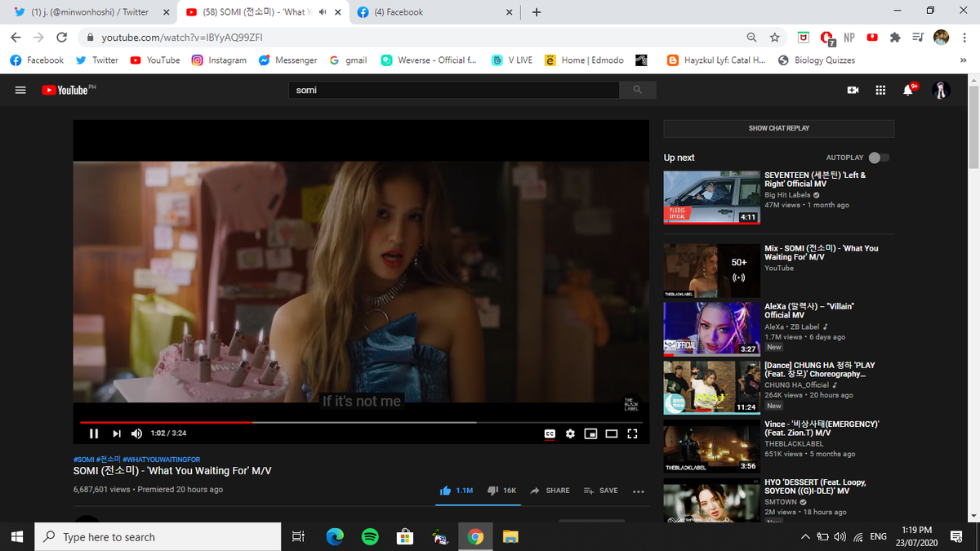Seek the video by clicking the progress bar
Viewport: 980px width, 551px height.
tap(361, 422)
